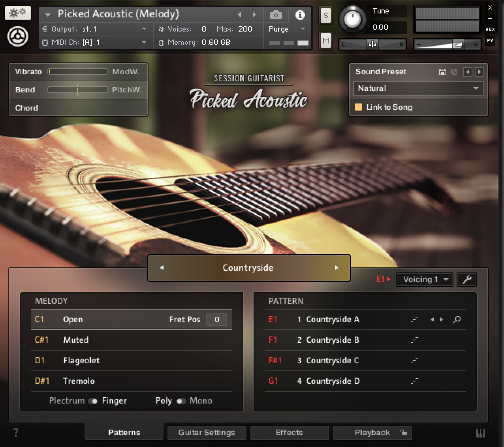The image size is (504, 447).
Task: Select next instrument arrow in header
Action: tap(254, 15)
